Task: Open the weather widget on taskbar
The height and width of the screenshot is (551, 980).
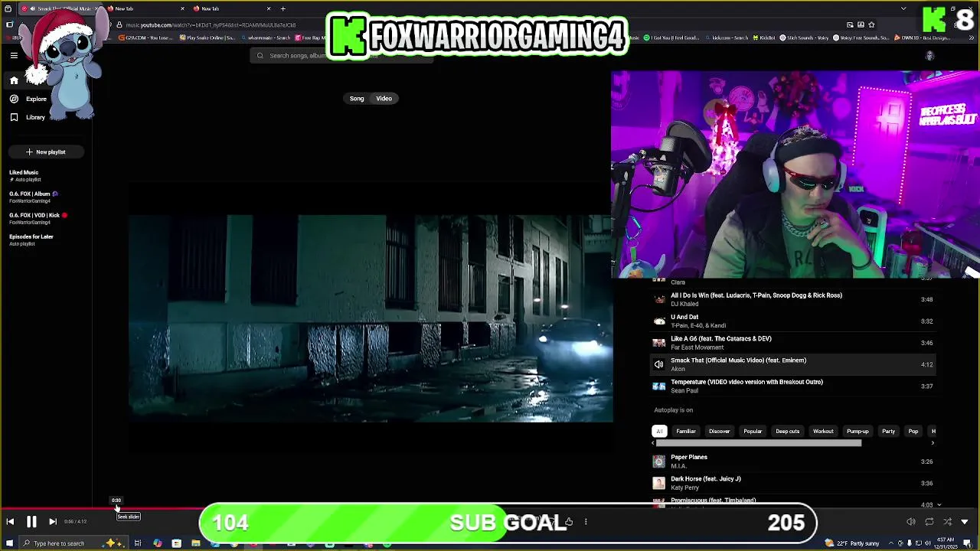Action: 851,543
